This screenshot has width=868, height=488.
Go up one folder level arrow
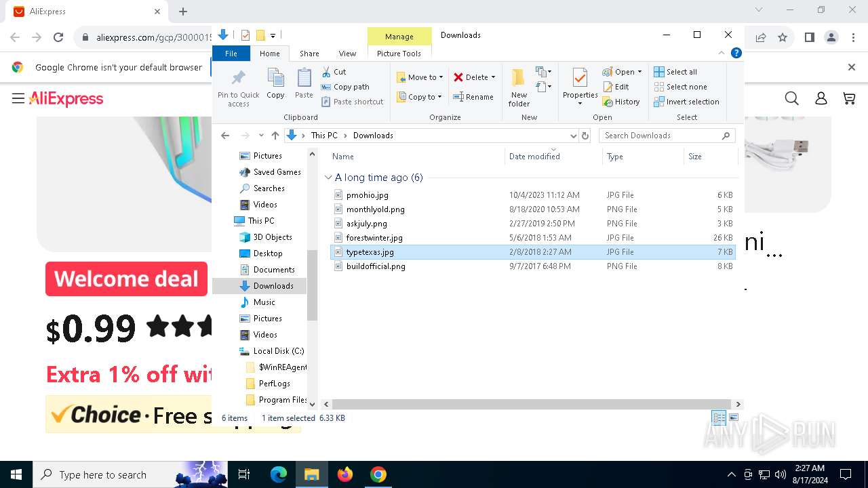(275, 136)
